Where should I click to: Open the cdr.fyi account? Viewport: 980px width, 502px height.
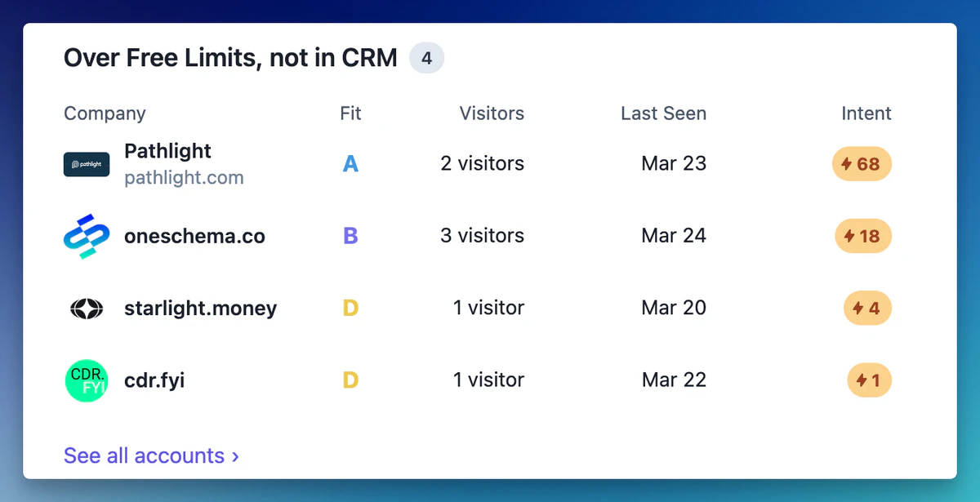pos(154,380)
